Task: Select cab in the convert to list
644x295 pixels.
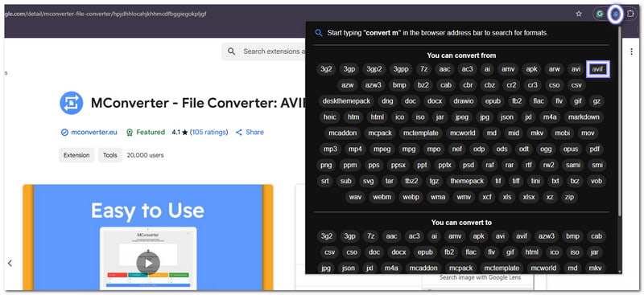Action: 597,236
